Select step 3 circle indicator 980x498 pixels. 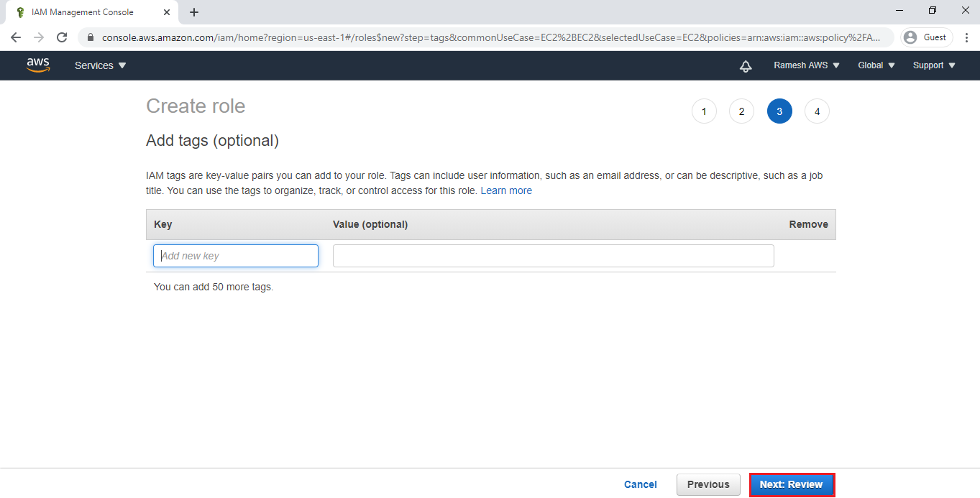779,111
